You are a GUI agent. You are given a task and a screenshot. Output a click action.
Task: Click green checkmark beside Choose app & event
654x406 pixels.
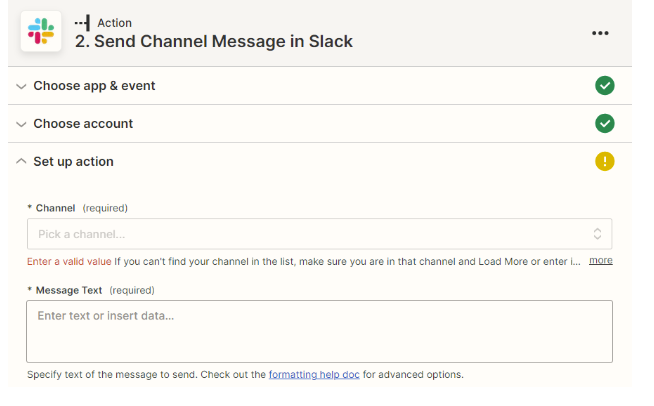click(604, 86)
